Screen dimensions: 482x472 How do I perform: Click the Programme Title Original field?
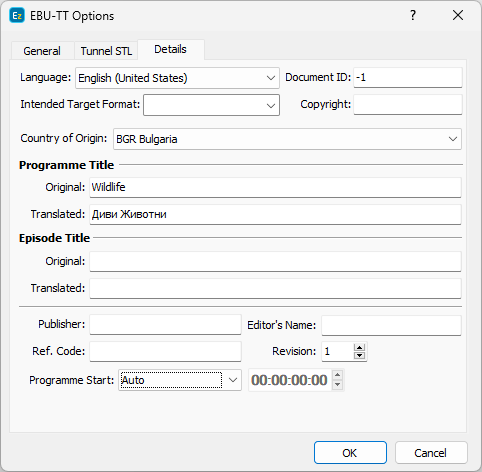click(x=275, y=187)
